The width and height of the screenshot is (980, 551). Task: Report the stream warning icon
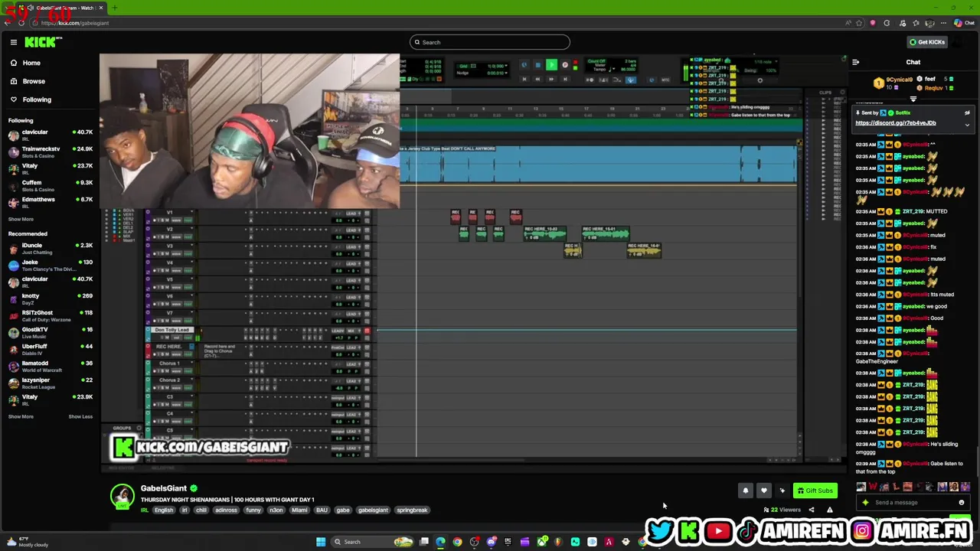(x=829, y=510)
